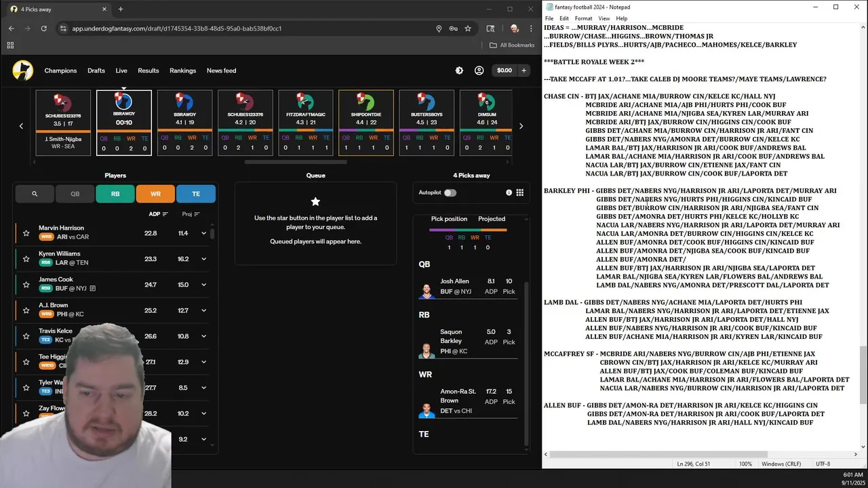This screenshot has height=488, width=868.
Task: Open the News feed nav item
Action: click(x=221, y=70)
